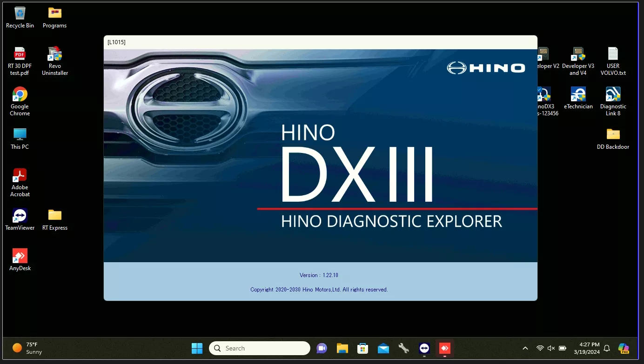Click the Windows Start button

pyautogui.click(x=197, y=348)
